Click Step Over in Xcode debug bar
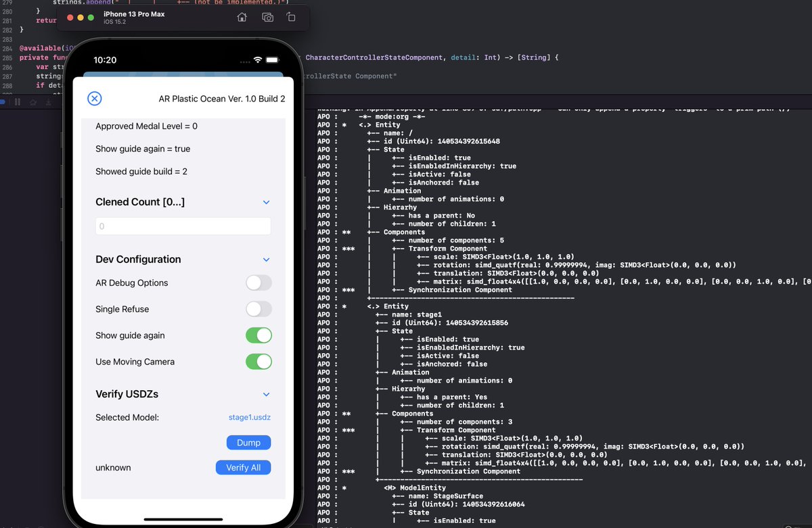Viewport: 812px width, 528px height. (32, 102)
